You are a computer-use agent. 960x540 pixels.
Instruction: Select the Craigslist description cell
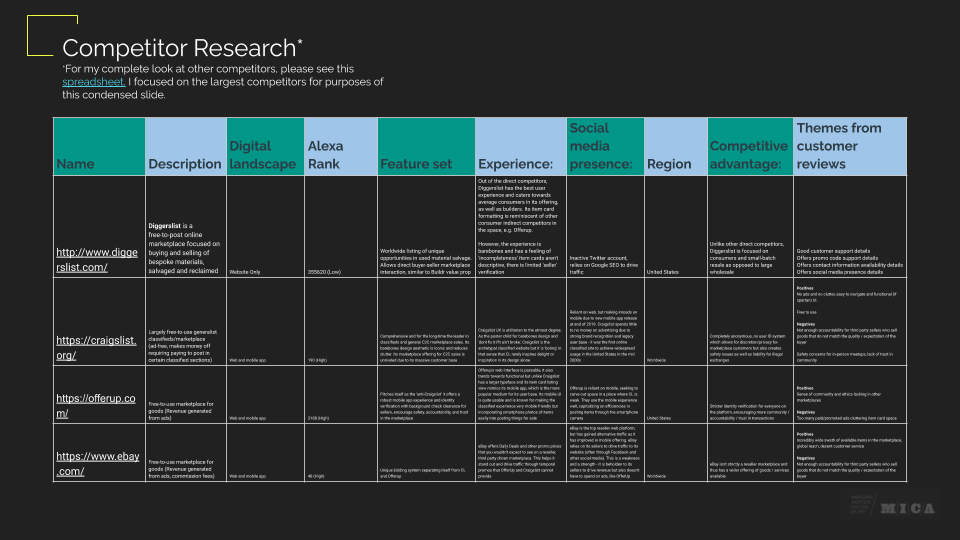coord(186,322)
